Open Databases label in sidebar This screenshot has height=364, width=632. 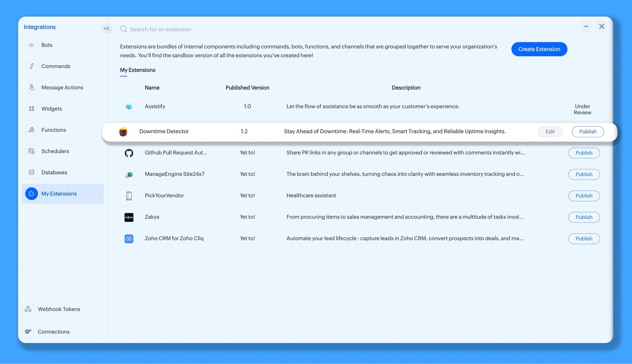click(54, 172)
